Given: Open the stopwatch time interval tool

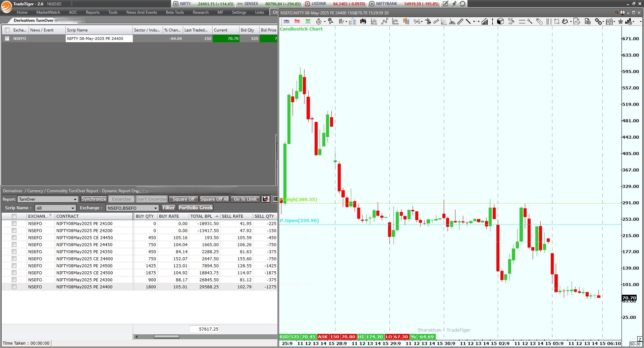Looking at the screenshot, I should click(x=319, y=21).
